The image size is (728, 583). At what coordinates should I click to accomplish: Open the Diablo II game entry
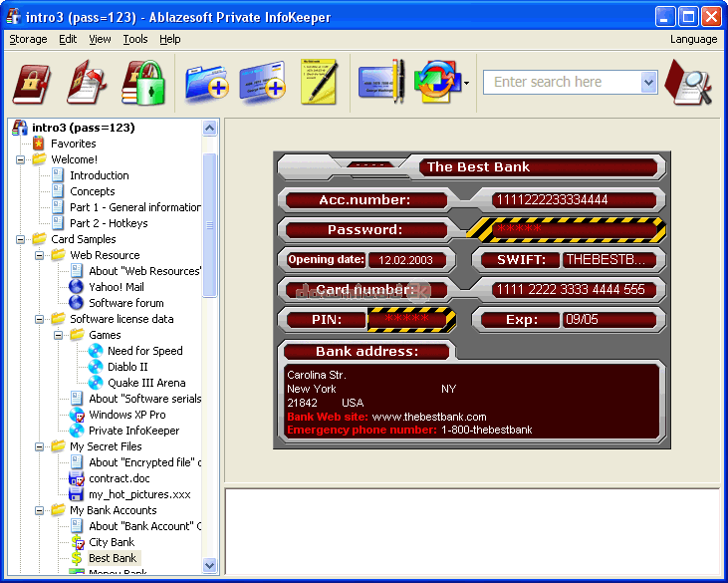point(129,367)
